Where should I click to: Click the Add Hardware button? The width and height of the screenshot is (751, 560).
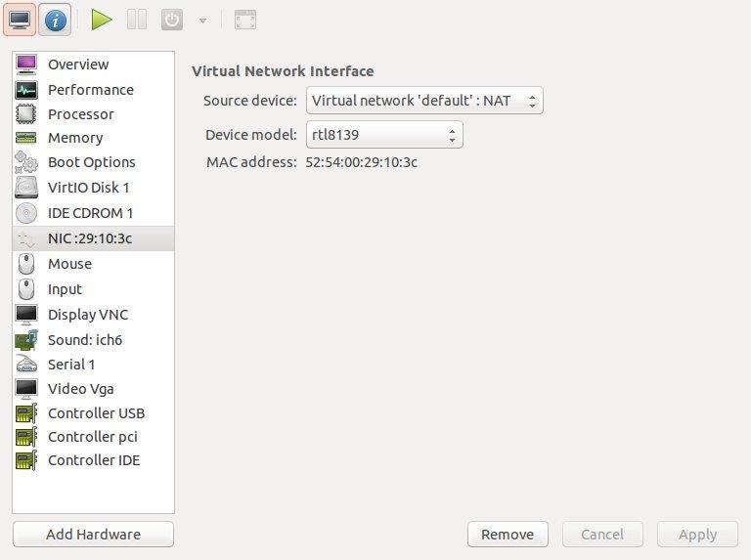tap(94, 535)
